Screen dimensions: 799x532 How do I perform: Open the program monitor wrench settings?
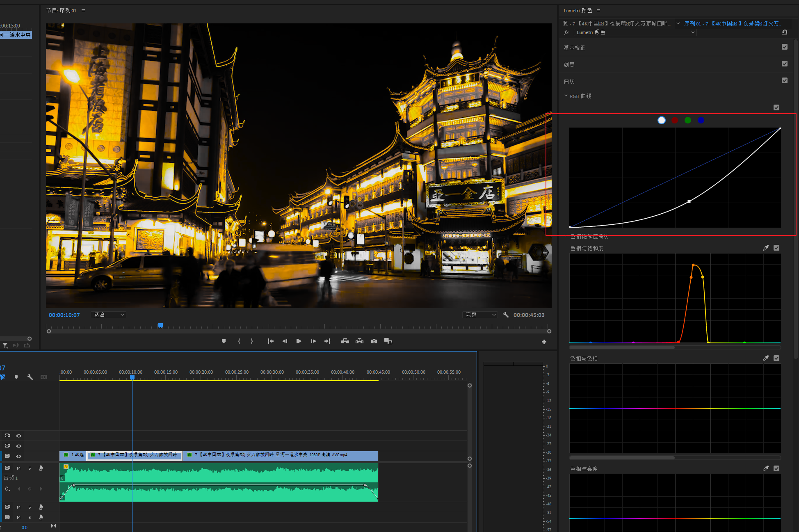click(x=506, y=315)
